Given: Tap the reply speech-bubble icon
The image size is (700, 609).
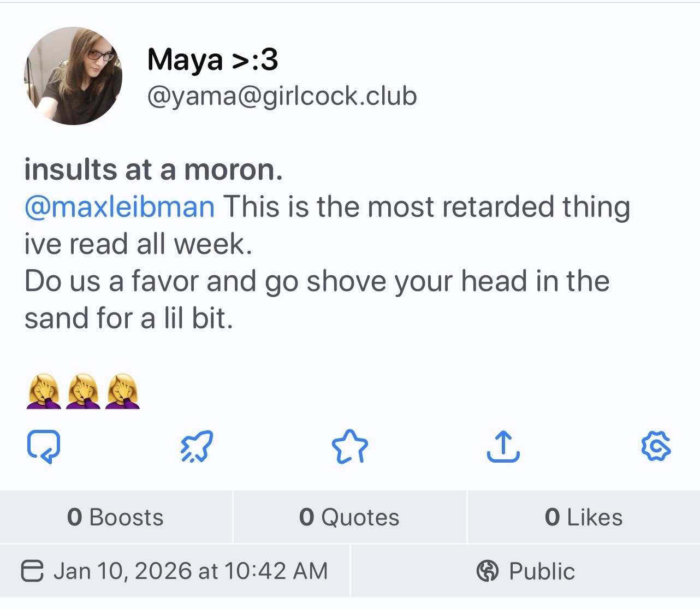Looking at the screenshot, I should click(43, 447).
